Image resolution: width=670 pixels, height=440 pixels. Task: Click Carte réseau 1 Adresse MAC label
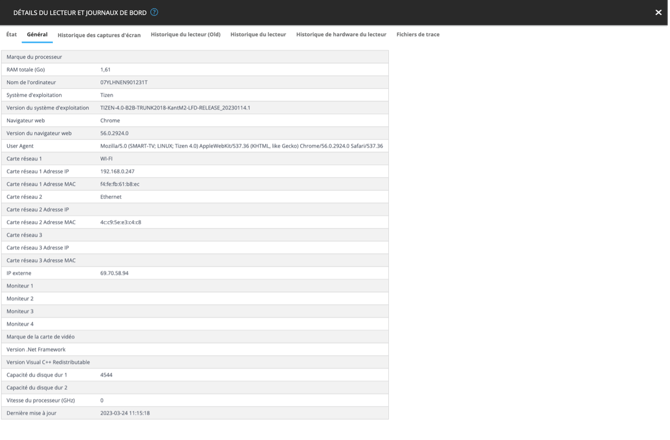(41, 184)
